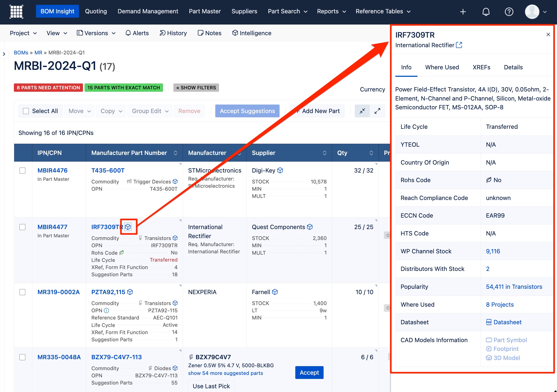Switch to Where Used tab

(442, 67)
